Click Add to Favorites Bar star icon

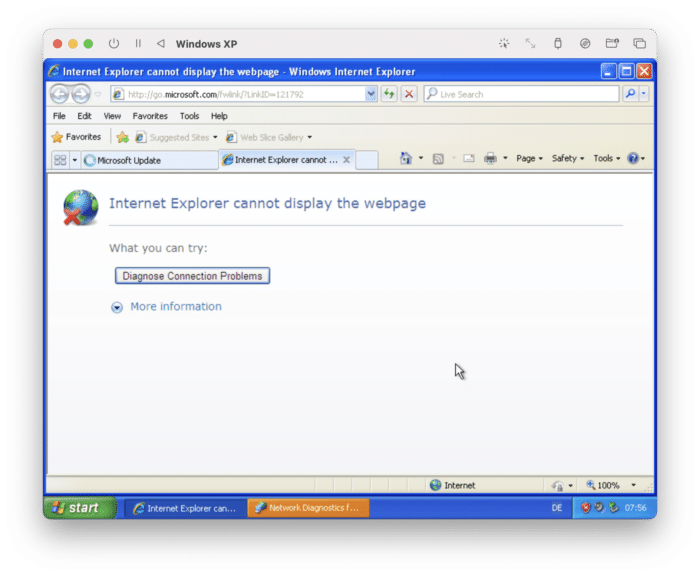(122, 137)
